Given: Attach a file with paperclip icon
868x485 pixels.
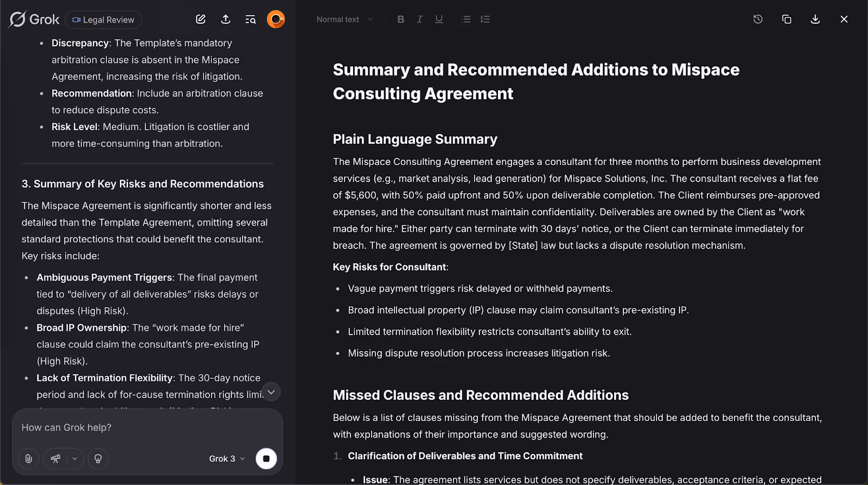Looking at the screenshot, I should (x=29, y=458).
